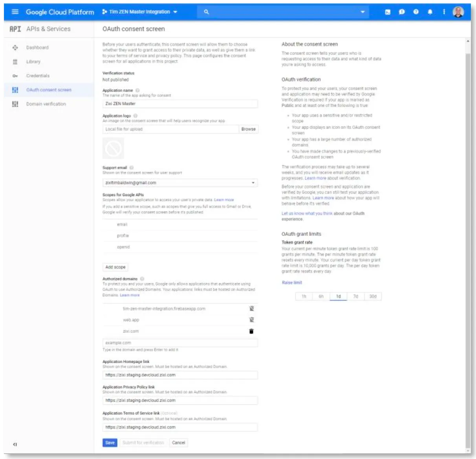Image resolution: width=476 pixels, height=459 pixels.
Task: Show help for Authorized domains
Action: point(142,279)
